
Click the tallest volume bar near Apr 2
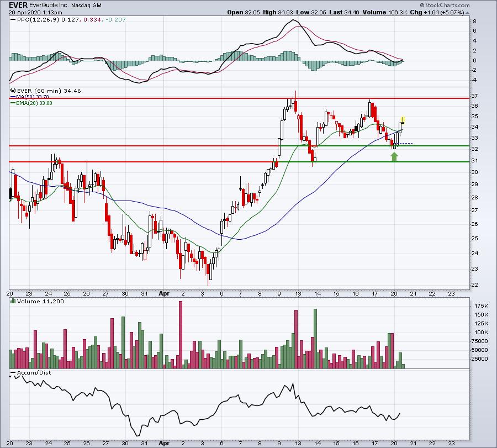(x=181, y=335)
